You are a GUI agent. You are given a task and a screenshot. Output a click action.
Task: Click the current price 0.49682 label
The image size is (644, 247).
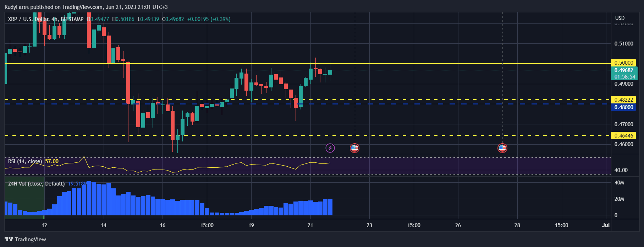coord(623,70)
